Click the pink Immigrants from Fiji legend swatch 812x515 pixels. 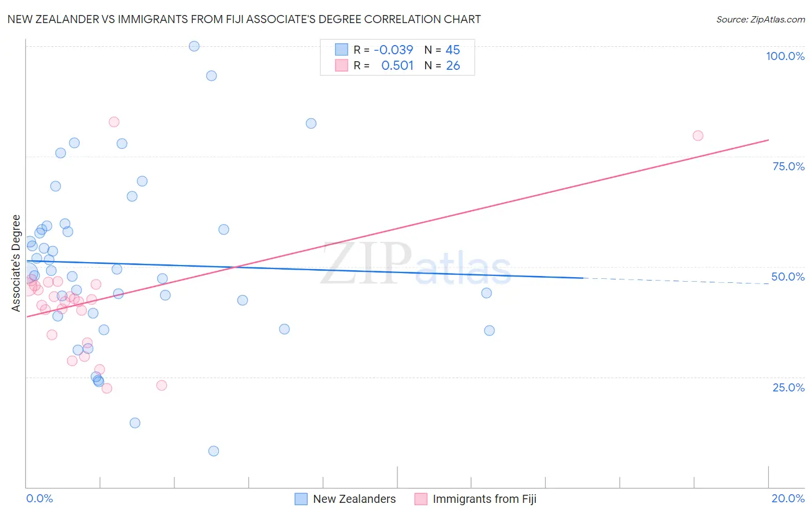click(x=421, y=499)
